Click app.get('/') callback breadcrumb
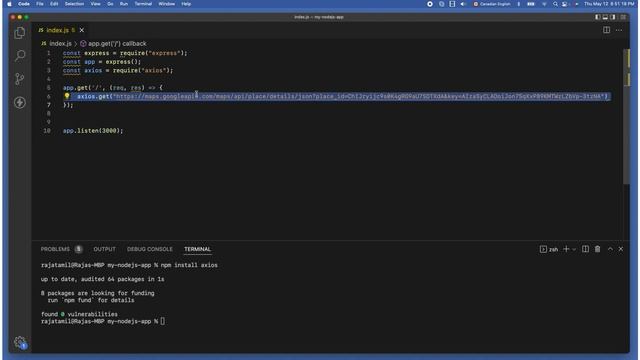Image resolution: width=640 pixels, height=360 pixels. (117, 43)
